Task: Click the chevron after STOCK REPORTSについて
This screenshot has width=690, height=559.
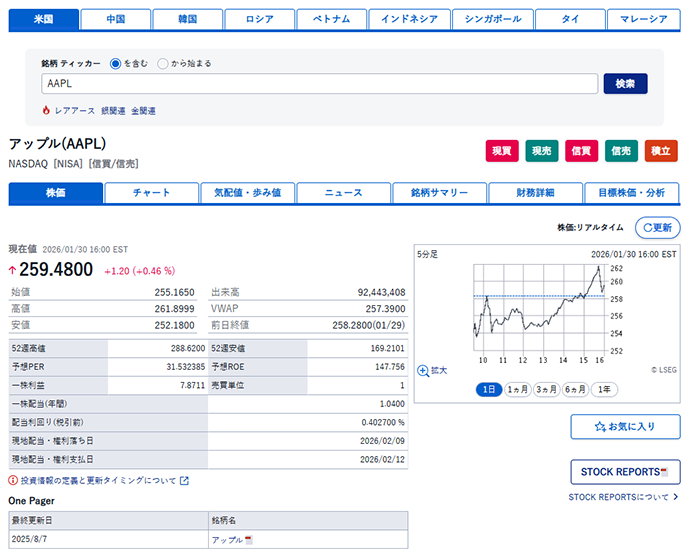Action: [x=675, y=497]
